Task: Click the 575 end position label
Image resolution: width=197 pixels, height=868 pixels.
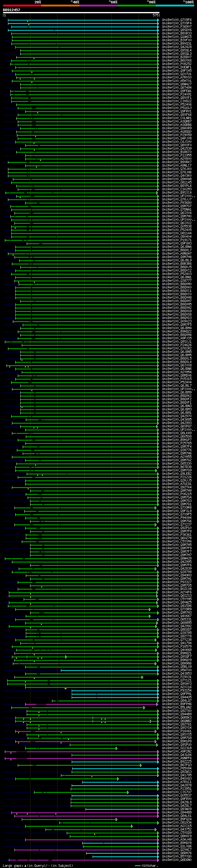Action: pos(155,15)
